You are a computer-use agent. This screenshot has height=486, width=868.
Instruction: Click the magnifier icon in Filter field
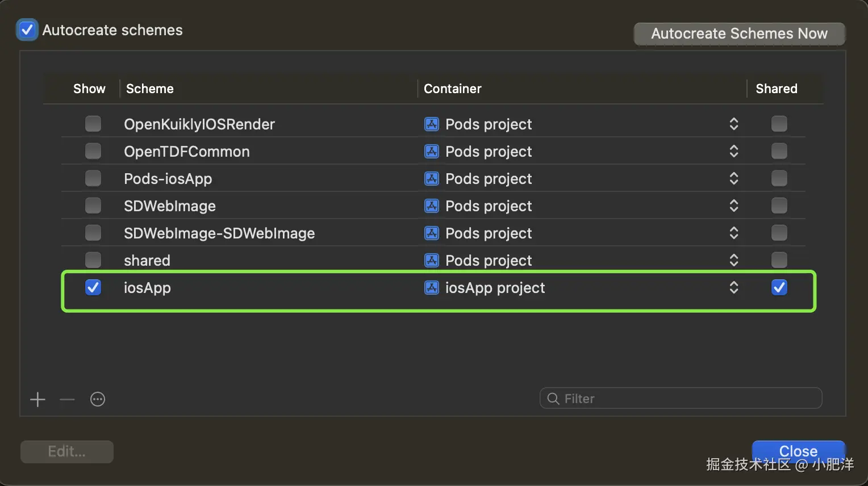[553, 399]
